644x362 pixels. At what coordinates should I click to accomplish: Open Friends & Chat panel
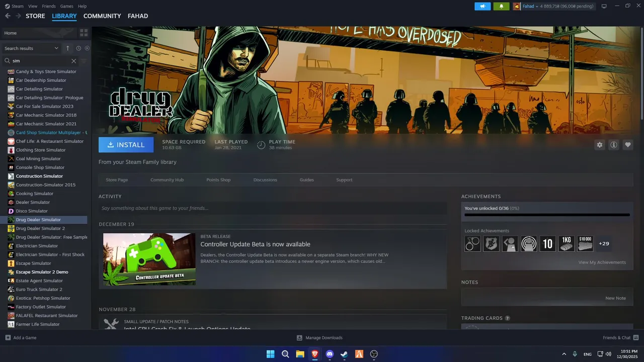point(620,338)
